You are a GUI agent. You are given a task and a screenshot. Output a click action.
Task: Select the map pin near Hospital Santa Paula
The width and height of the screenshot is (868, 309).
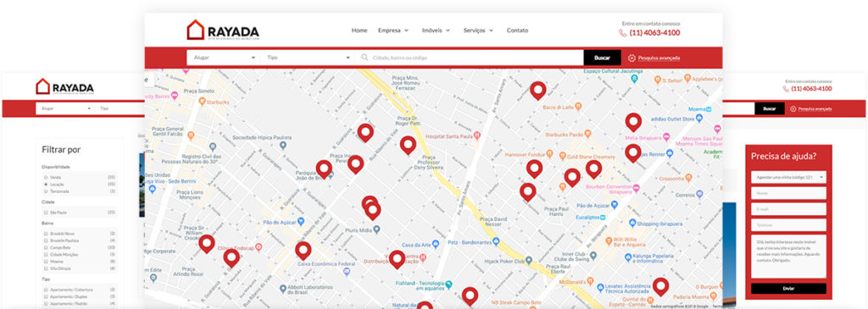tap(408, 145)
